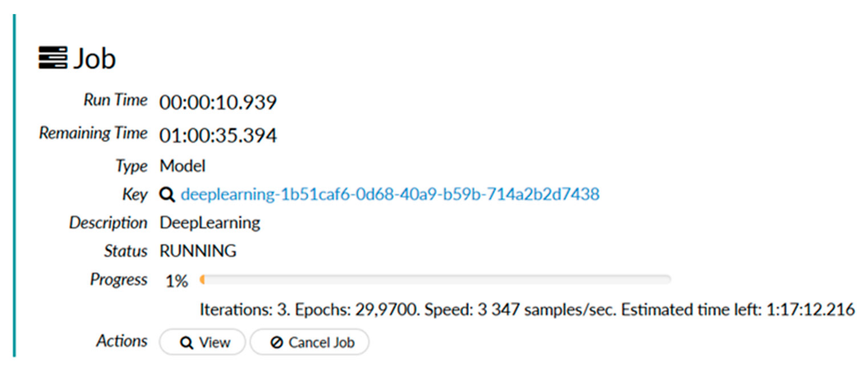The height and width of the screenshot is (372, 868).
Task: Click the Remaining Time value 01:00:35.394
Action: [x=218, y=135]
